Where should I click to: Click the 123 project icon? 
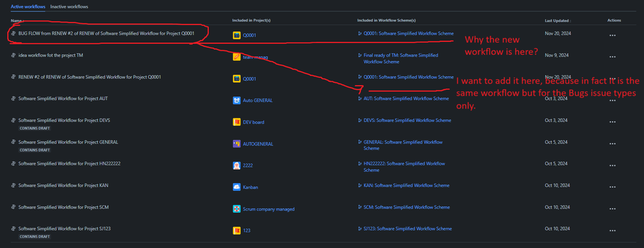[x=236, y=231]
